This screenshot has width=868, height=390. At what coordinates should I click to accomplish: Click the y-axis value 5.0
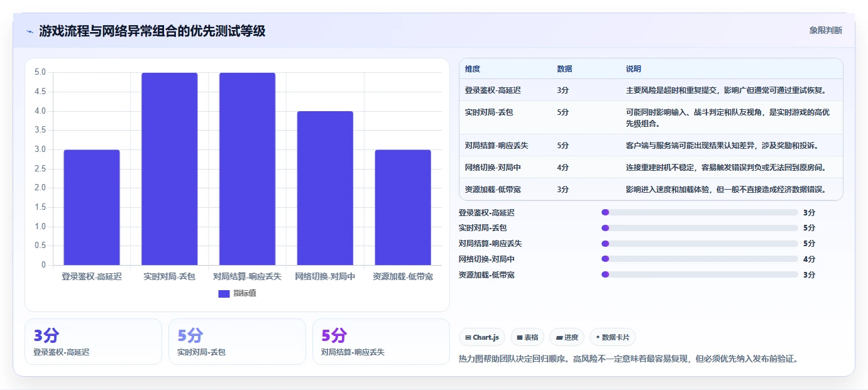tap(40, 72)
